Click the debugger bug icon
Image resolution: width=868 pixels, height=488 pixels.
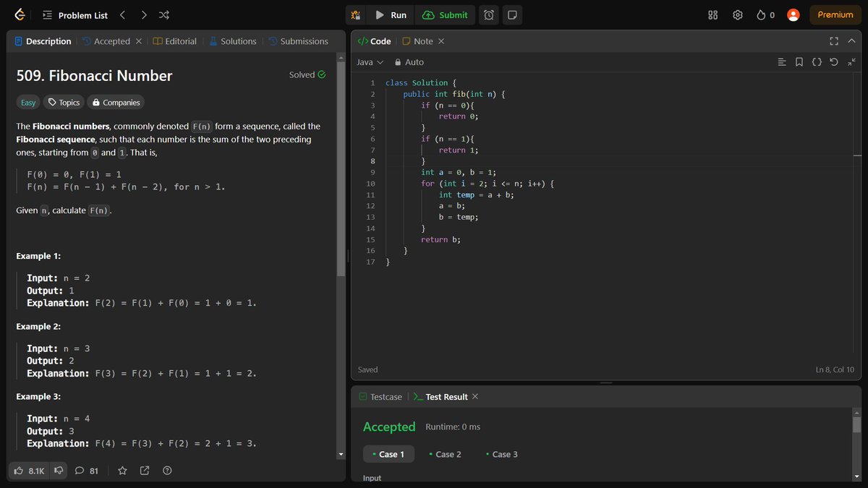click(355, 15)
